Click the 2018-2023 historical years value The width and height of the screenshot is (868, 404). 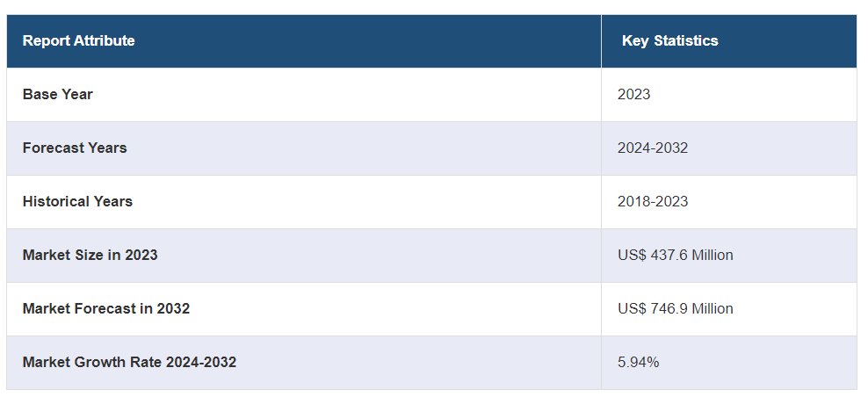pos(653,201)
